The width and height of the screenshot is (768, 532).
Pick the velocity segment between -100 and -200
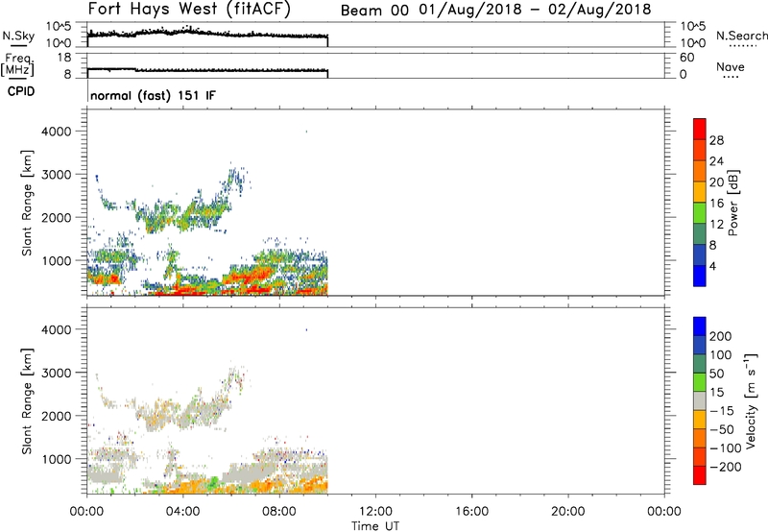[x=700, y=457]
